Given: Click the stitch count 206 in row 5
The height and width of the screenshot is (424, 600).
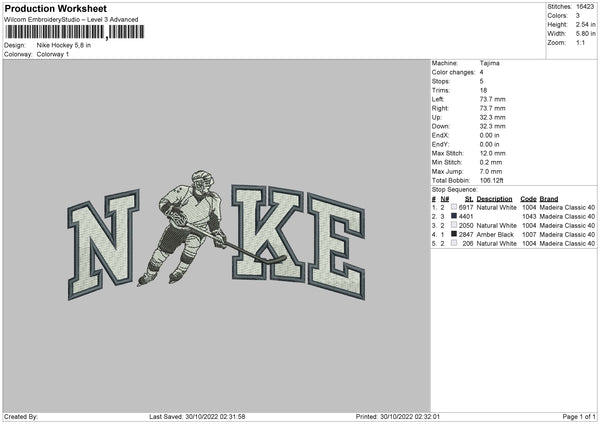Looking at the screenshot, I should tap(468, 244).
